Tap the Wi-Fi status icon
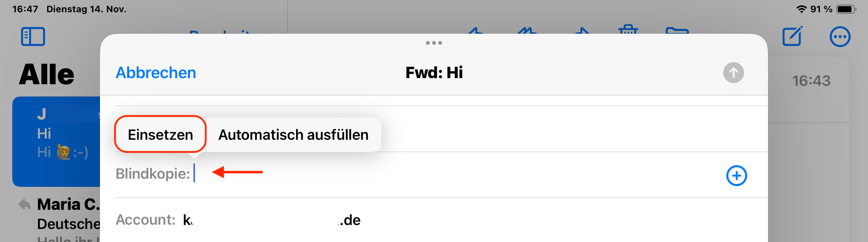The width and height of the screenshot is (868, 242). click(x=801, y=9)
